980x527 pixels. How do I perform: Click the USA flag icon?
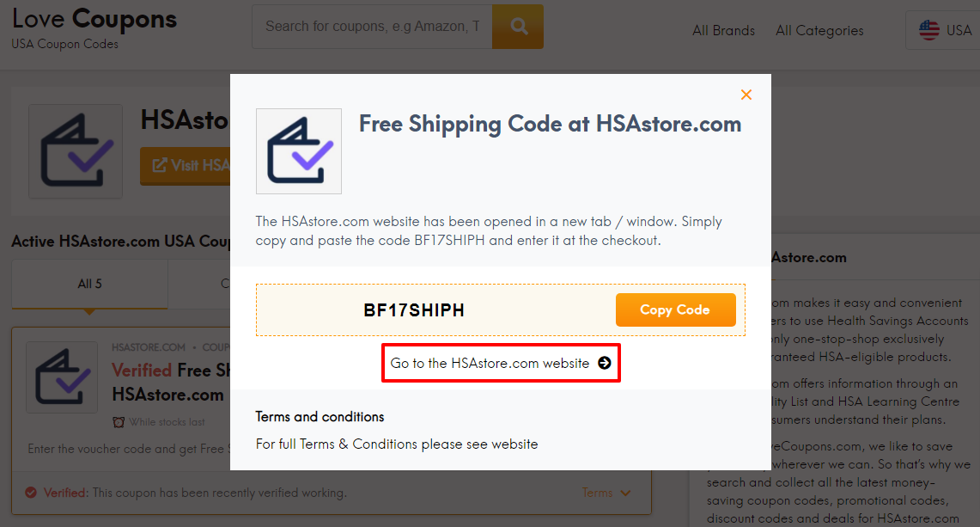[x=929, y=30]
